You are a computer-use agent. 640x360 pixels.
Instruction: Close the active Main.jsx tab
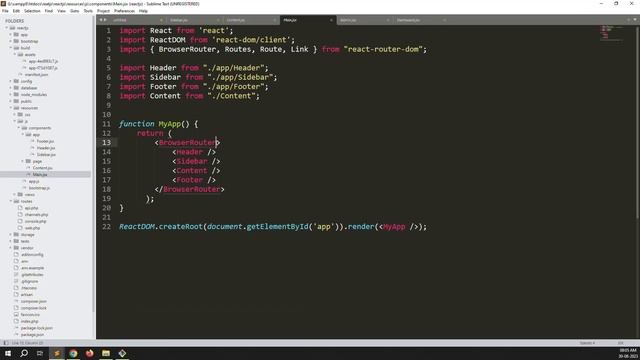tap(331, 20)
